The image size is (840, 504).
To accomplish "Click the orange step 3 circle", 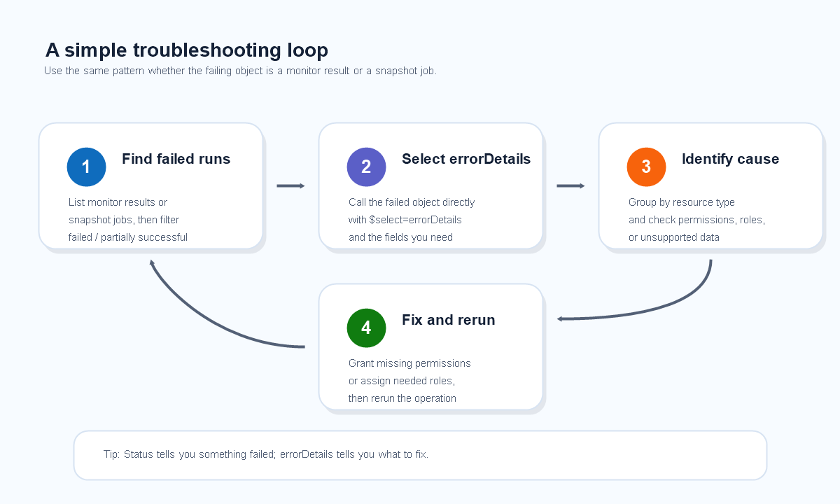I will pos(646,167).
